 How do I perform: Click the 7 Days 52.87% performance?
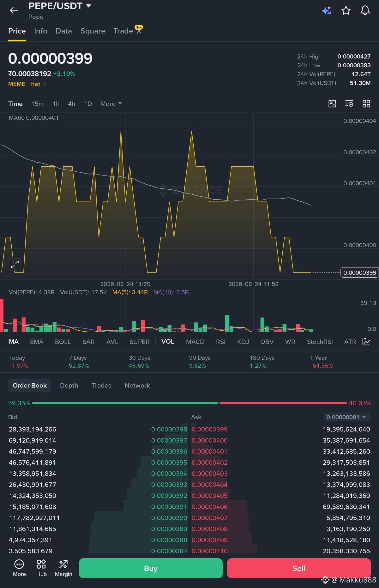[x=79, y=362]
